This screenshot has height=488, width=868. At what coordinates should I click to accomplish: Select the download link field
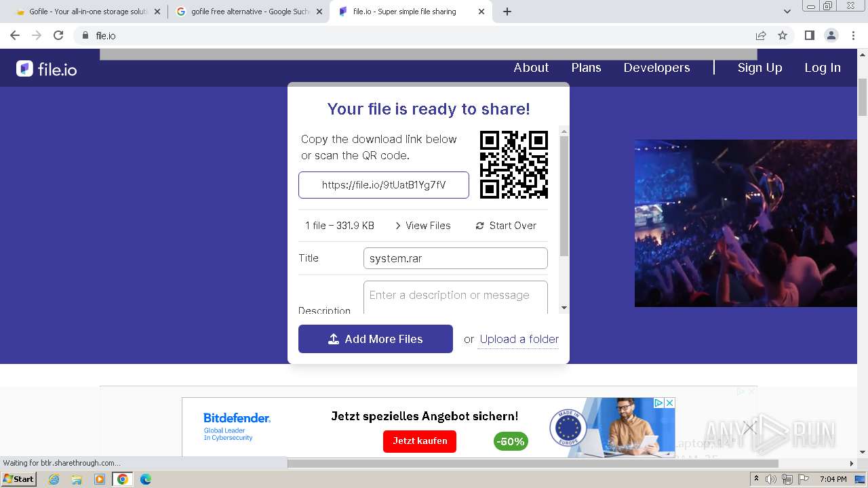(384, 185)
